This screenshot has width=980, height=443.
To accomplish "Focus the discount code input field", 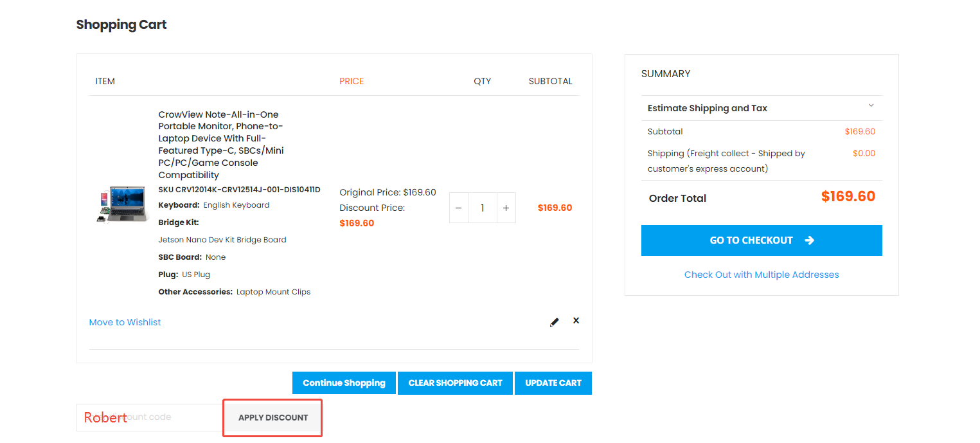I will [149, 417].
